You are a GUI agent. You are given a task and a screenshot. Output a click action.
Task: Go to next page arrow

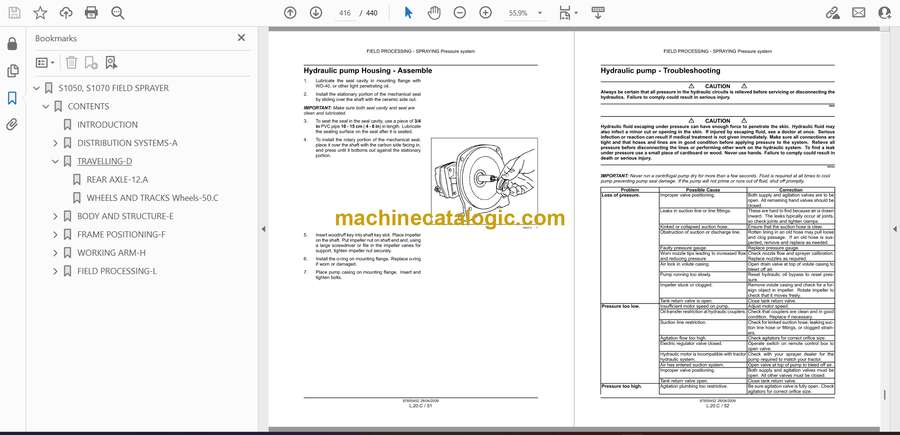click(316, 13)
